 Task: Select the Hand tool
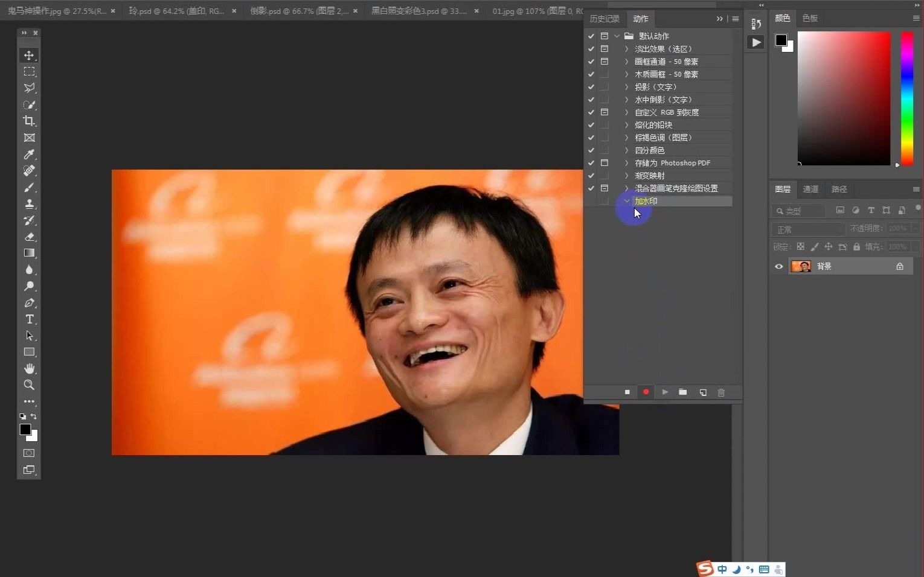pyautogui.click(x=29, y=369)
